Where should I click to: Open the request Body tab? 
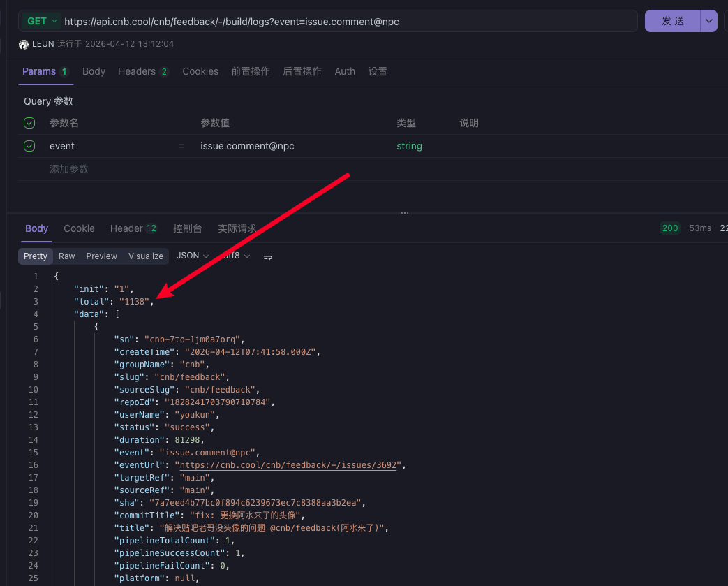[94, 71]
